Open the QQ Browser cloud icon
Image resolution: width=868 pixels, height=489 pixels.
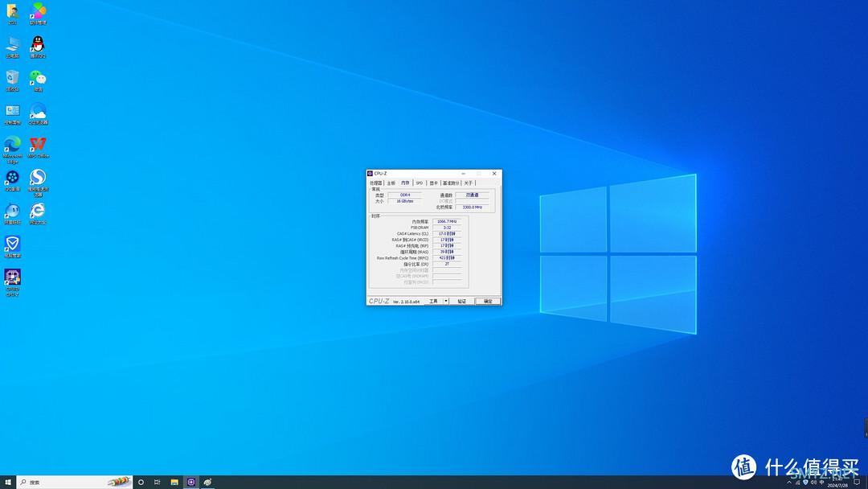[x=38, y=113]
